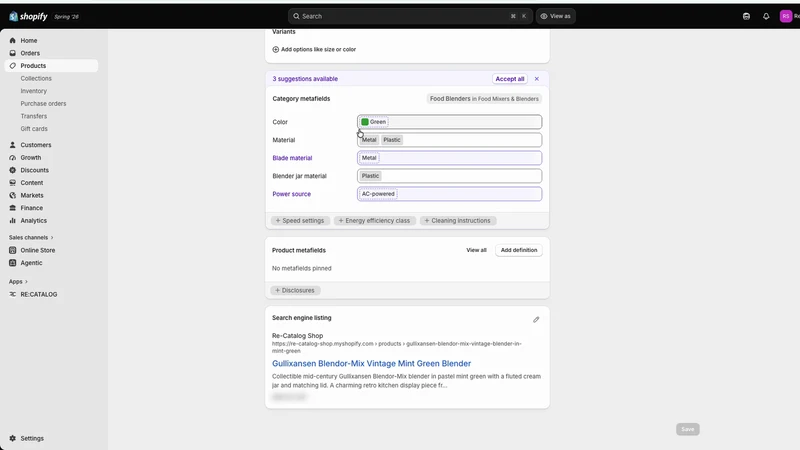Click the RE:CATALOG app icon

(13, 294)
